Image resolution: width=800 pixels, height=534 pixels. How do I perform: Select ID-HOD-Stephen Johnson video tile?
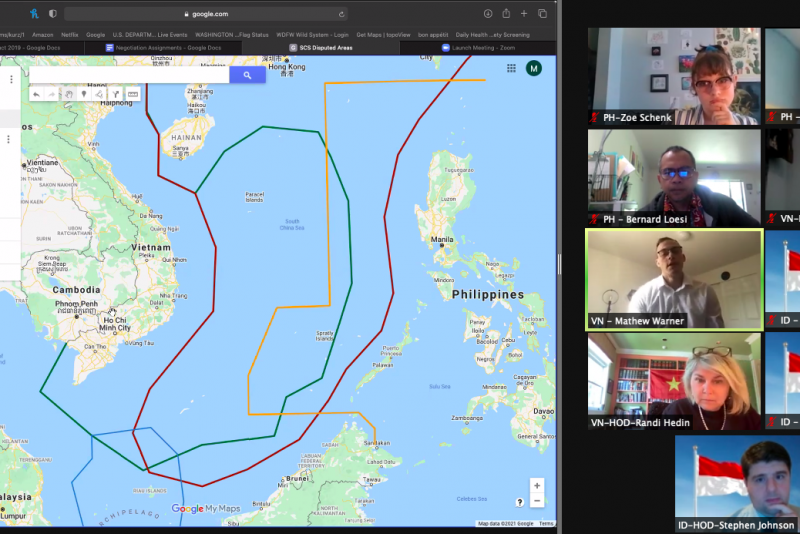[737, 484]
